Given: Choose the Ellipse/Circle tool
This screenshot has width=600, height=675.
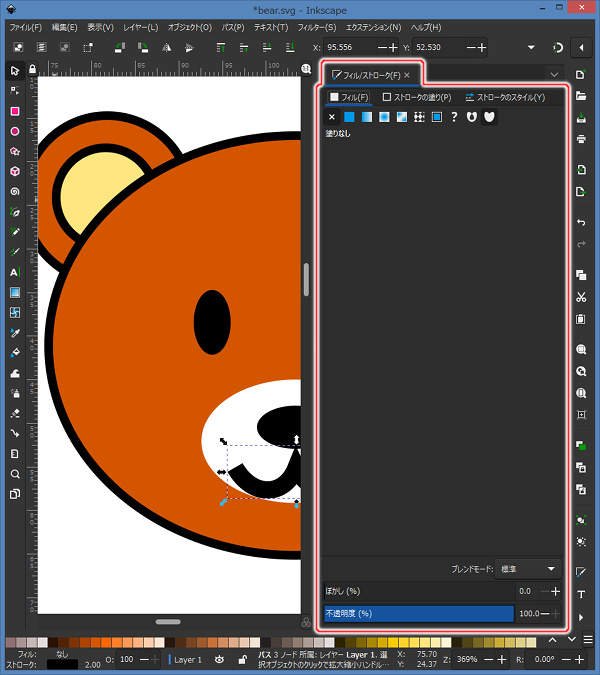Looking at the screenshot, I should click(14, 131).
